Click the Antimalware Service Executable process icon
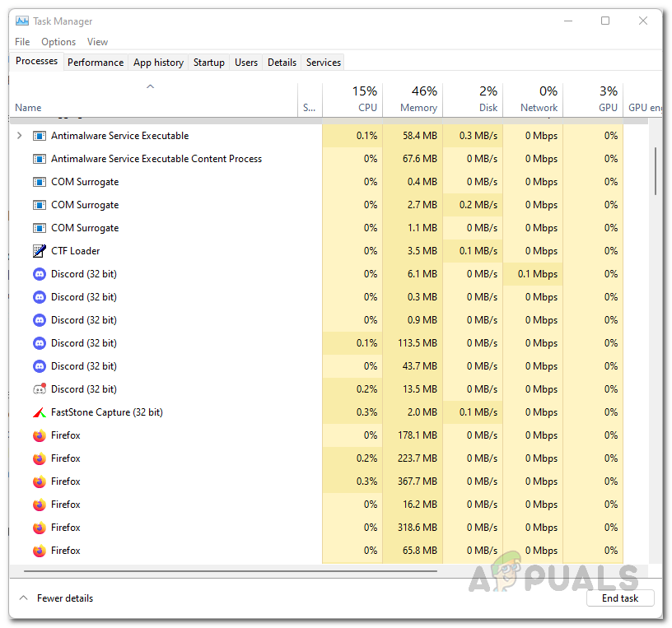672x628 pixels. [x=39, y=136]
